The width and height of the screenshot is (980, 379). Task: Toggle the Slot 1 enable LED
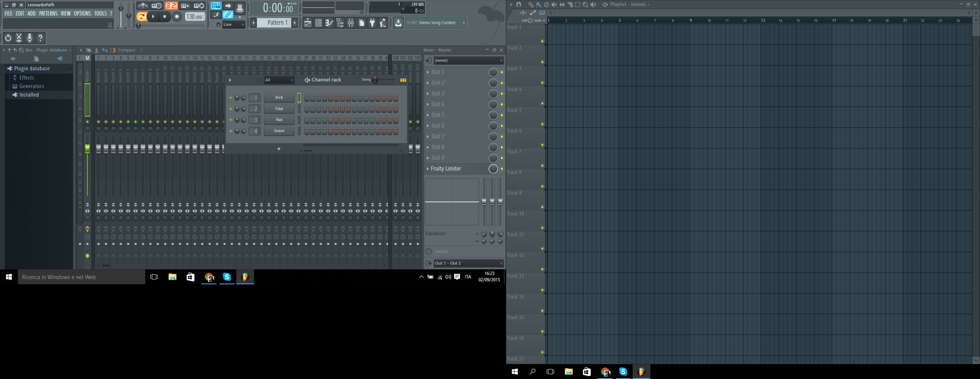tap(502, 72)
